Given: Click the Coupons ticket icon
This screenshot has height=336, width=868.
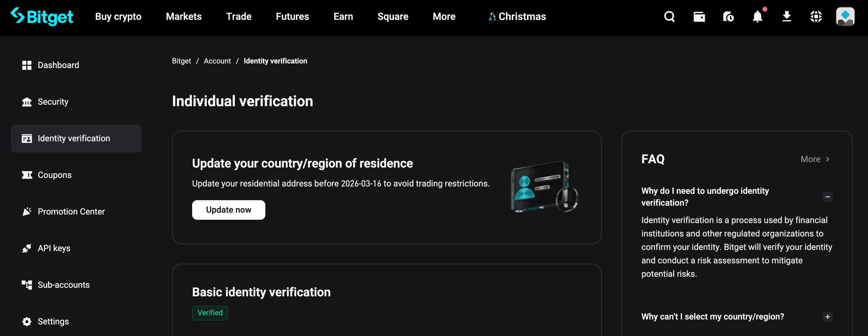Looking at the screenshot, I should tap(27, 175).
